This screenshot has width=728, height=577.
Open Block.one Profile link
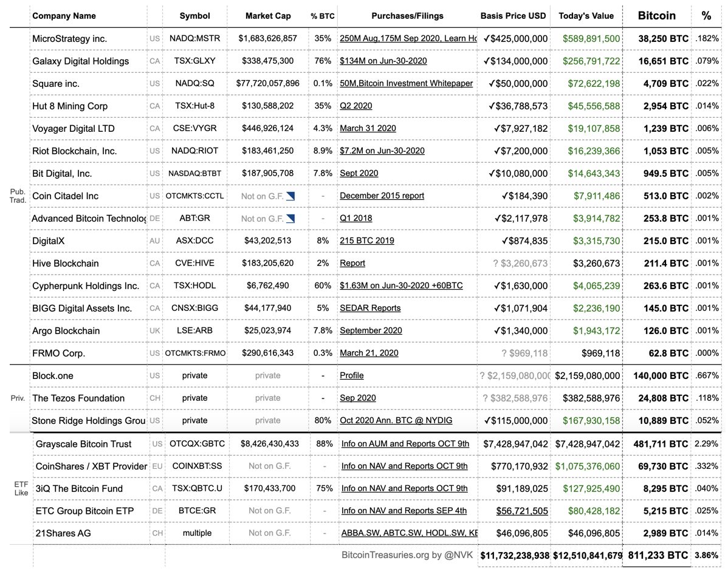[352, 375]
